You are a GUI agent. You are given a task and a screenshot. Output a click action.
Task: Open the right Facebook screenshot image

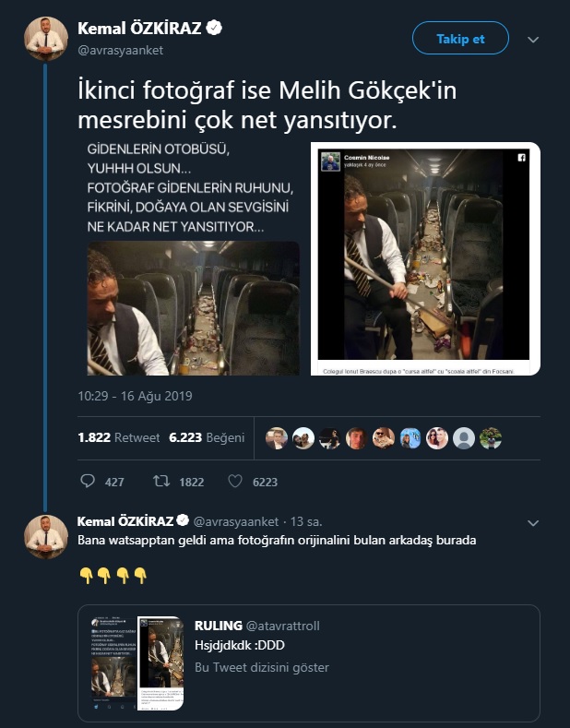coord(424,258)
